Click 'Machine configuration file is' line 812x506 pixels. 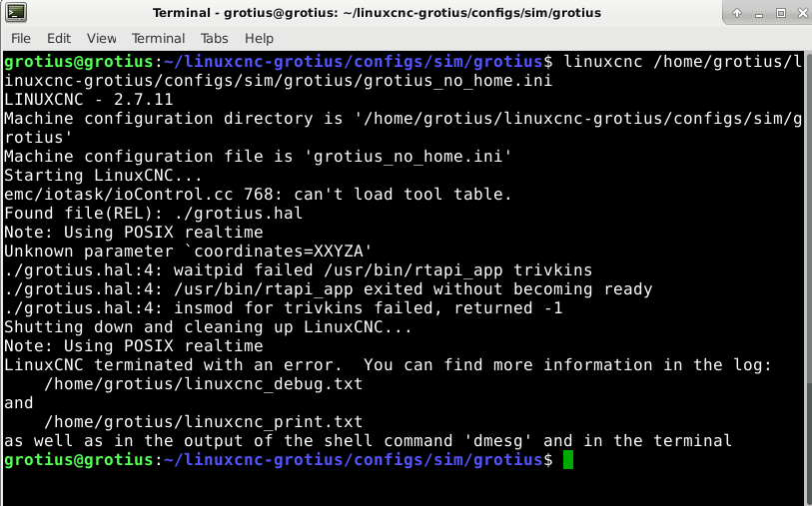coord(258,157)
